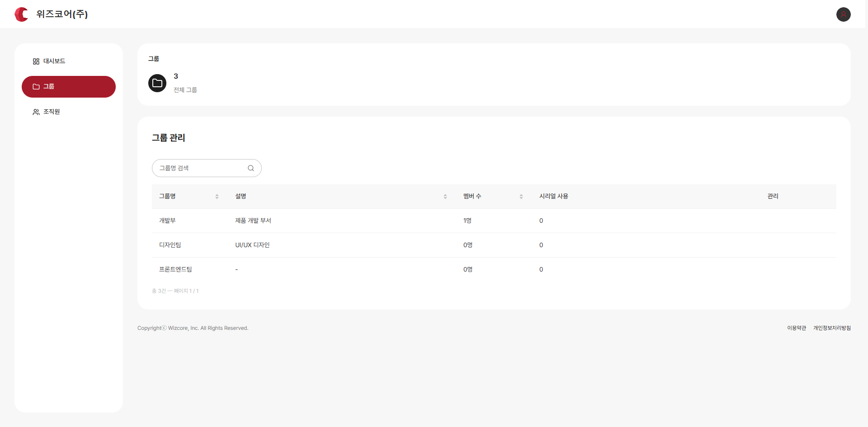Click pagination text 총 3건 — 페이지 1 / 1
Screen dimensions: 868x427
click(x=175, y=291)
